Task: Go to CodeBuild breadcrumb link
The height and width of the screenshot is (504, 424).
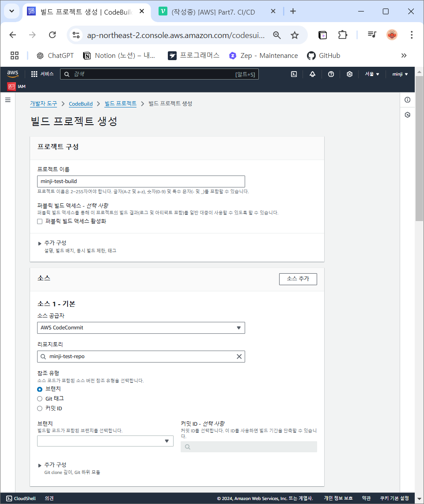Action: [81, 104]
